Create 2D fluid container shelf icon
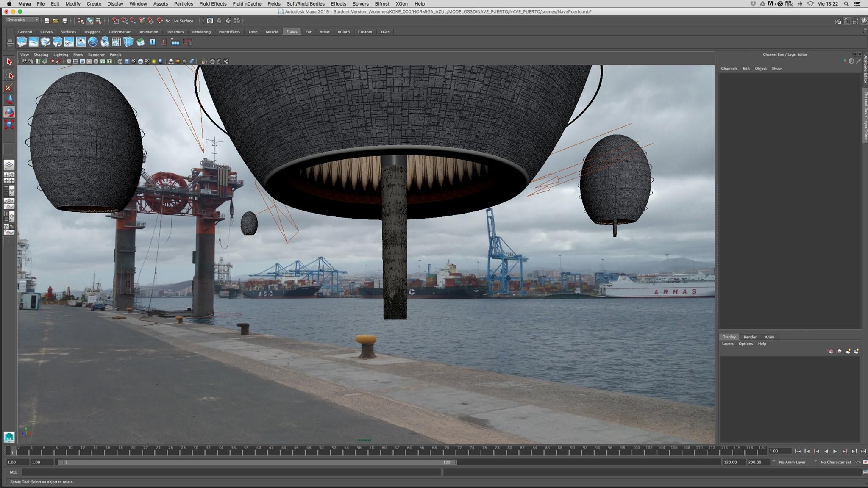The image size is (868, 488). [33, 42]
